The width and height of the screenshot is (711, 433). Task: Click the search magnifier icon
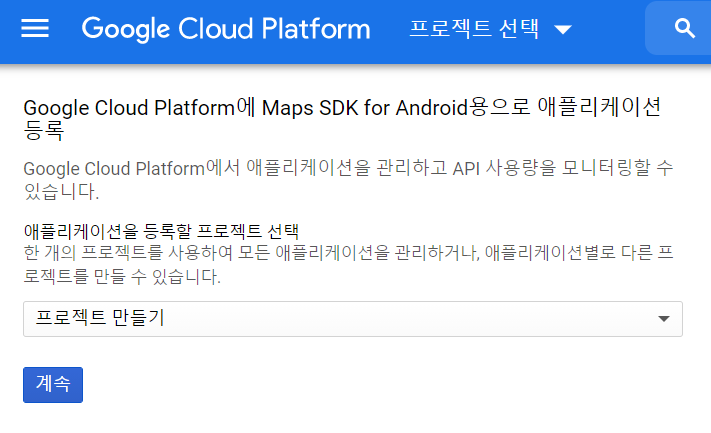[685, 29]
